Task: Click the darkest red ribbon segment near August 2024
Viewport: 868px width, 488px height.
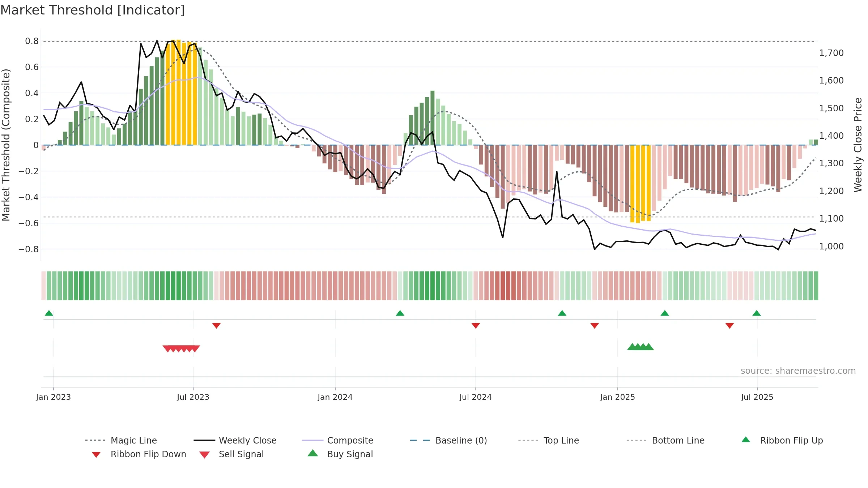Action: 508,286
